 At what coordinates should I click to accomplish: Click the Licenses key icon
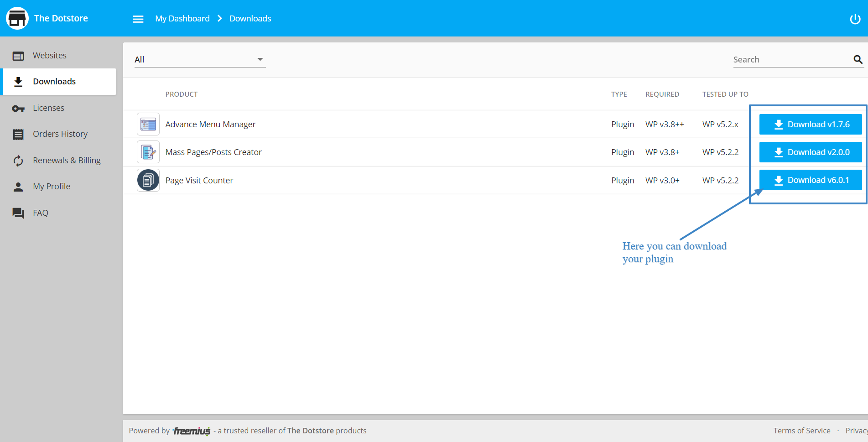[x=18, y=108]
